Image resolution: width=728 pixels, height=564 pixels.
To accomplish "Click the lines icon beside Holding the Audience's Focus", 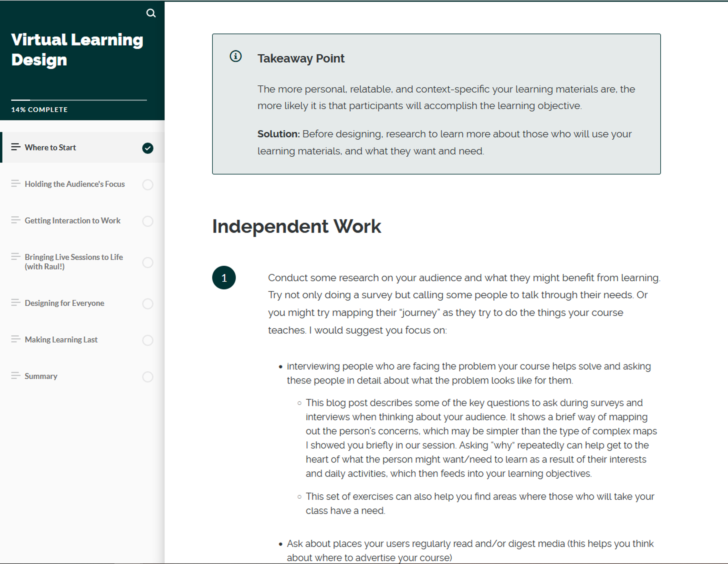I will pyautogui.click(x=16, y=183).
